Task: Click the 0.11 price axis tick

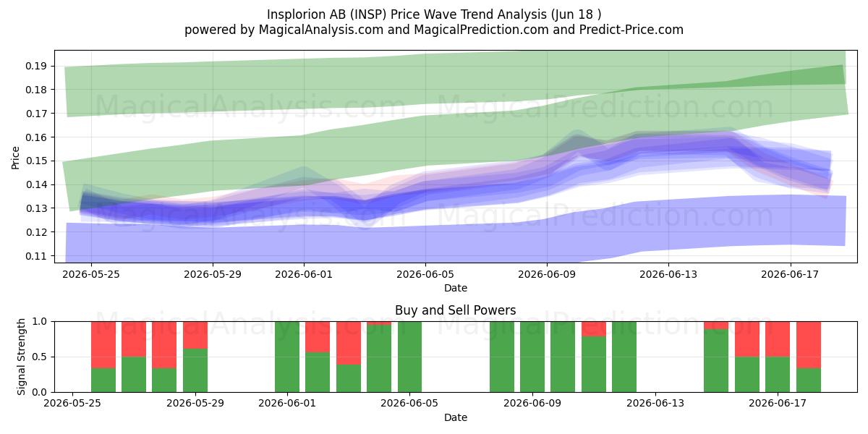Action: pos(36,256)
